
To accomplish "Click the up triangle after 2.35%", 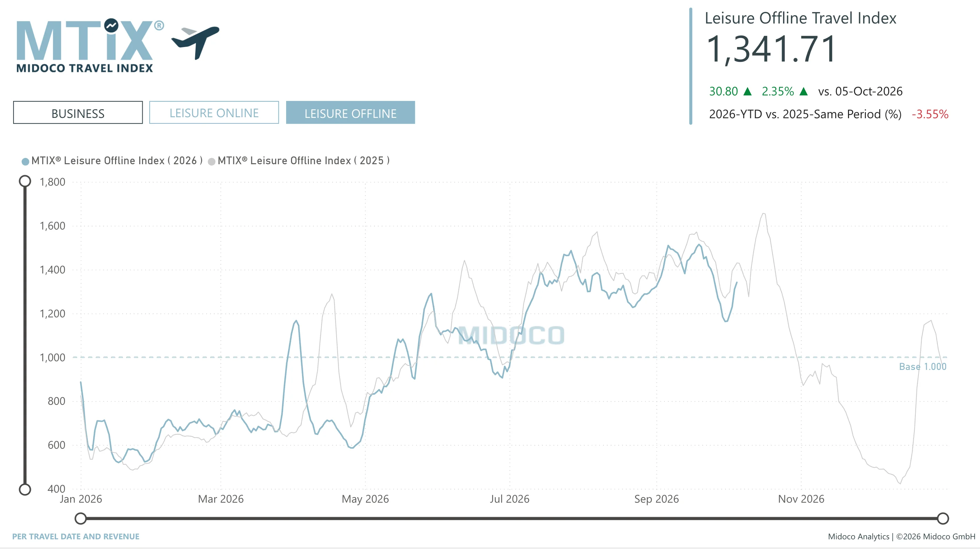I will 803,91.
